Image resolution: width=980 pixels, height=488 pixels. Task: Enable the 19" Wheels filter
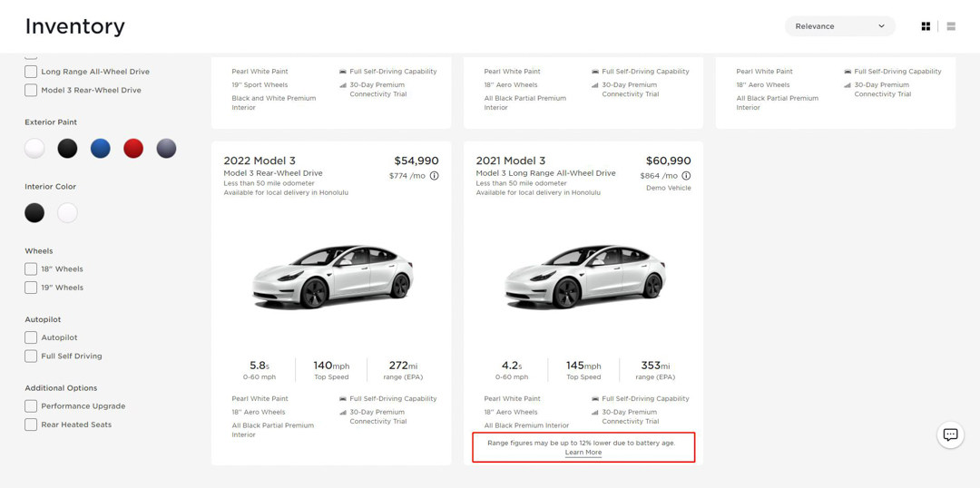(x=31, y=288)
